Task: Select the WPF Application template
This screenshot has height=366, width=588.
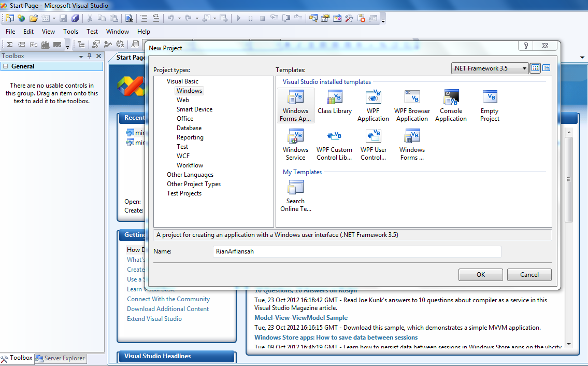Action: pos(373,106)
